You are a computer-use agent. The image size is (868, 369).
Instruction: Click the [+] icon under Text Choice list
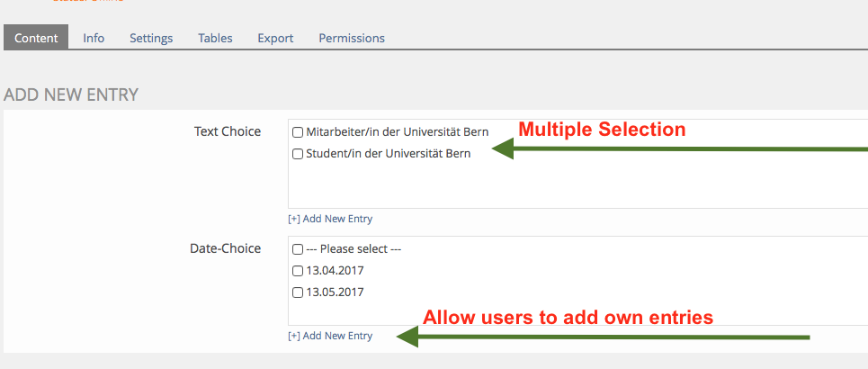pyautogui.click(x=294, y=219)
